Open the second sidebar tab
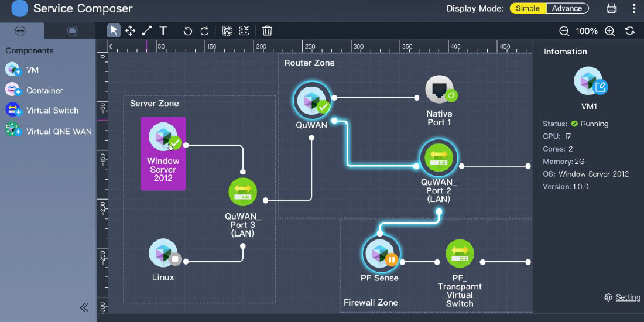Screen dimensions: 644x322 tap(72, 30)
